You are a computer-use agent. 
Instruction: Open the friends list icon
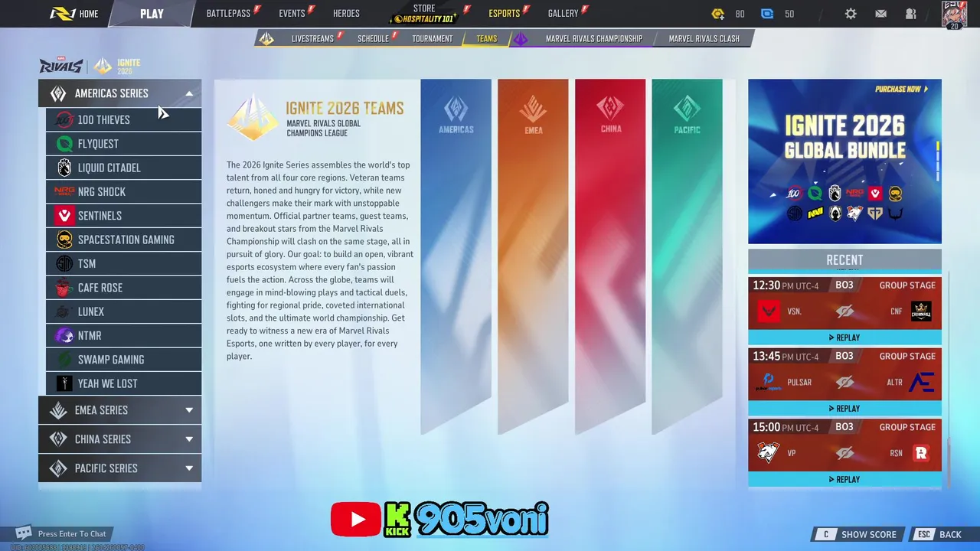pos(910,14)
